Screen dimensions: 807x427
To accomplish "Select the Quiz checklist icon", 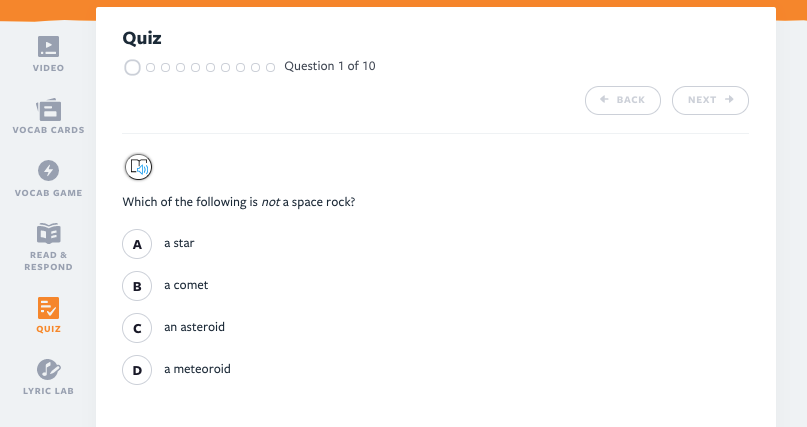I will 48,307.
